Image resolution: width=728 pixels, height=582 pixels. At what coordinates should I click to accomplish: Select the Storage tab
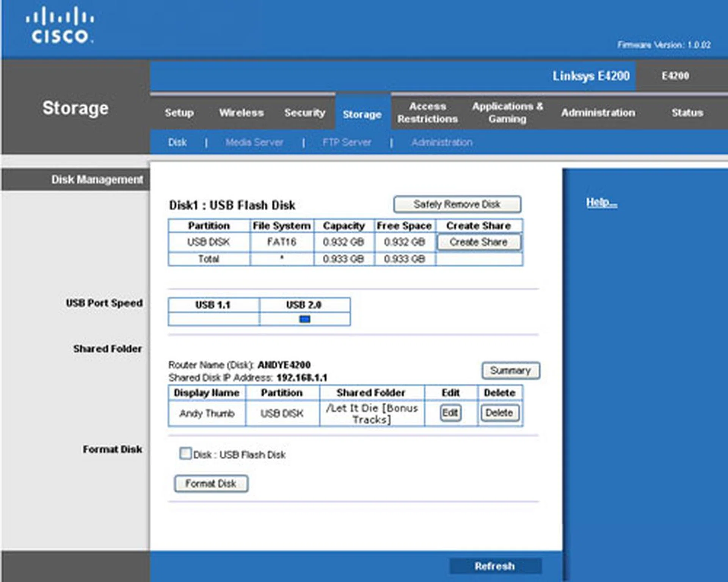(x=362, y=114)
